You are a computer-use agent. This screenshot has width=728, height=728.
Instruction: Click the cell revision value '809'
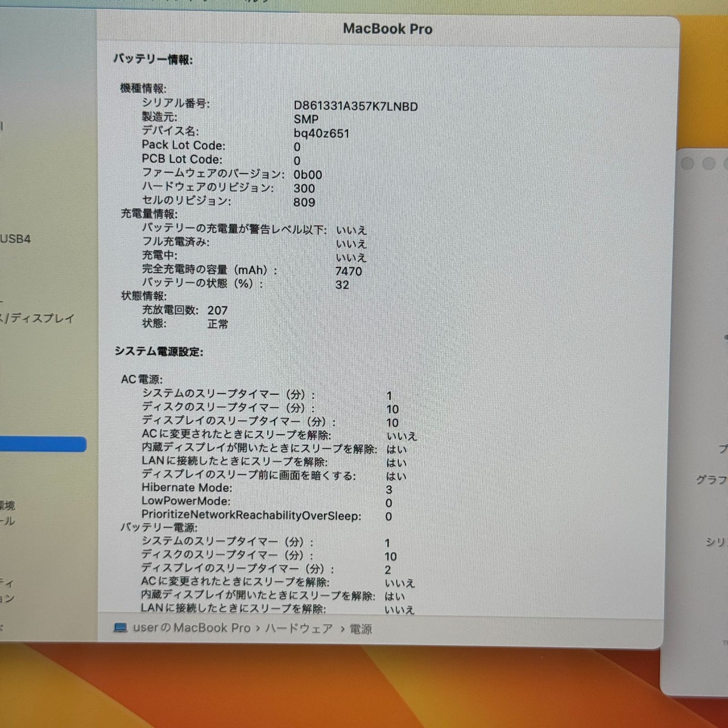[x=304, y=203]
